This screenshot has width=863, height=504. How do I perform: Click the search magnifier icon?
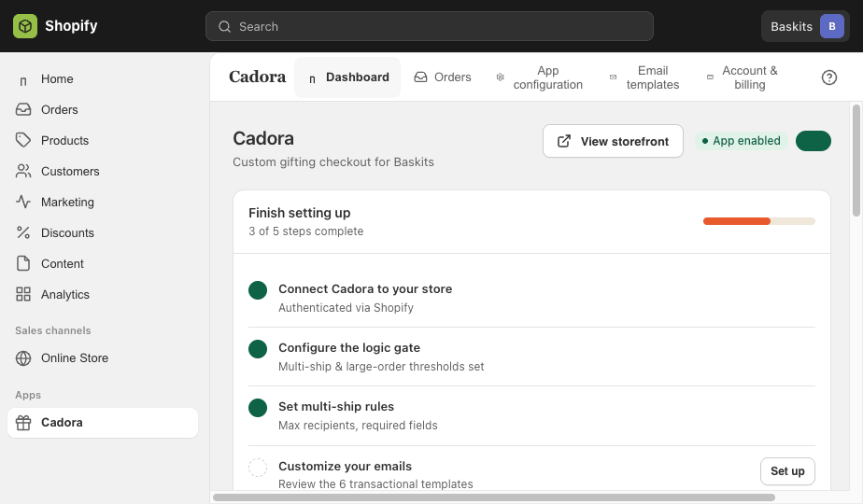click(x=224, y=26)
